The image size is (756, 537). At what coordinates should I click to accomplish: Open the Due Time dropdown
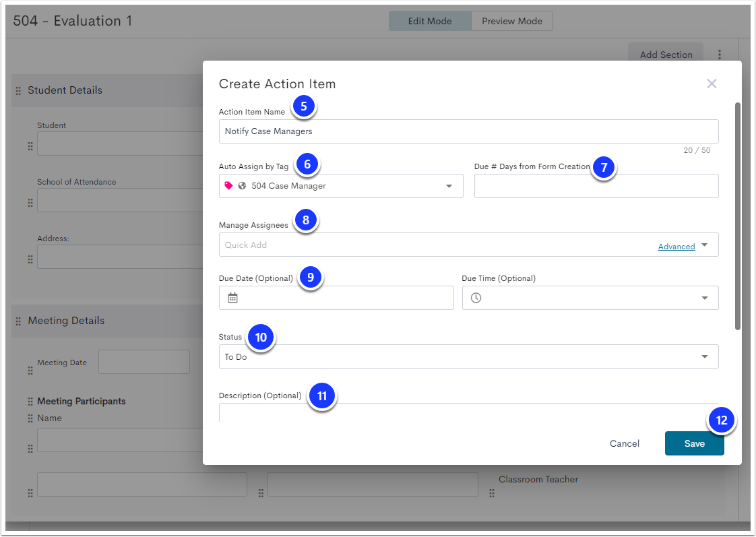click(x=705, y=298)
